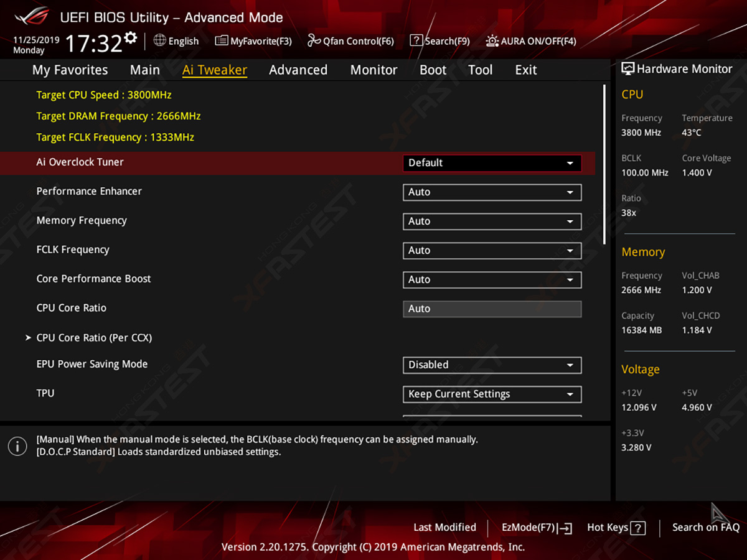Image resolution: width=747 pixels, height=560 pixels.
Task: Select the Ai Tweaker tab
Action: coord(215,70)
